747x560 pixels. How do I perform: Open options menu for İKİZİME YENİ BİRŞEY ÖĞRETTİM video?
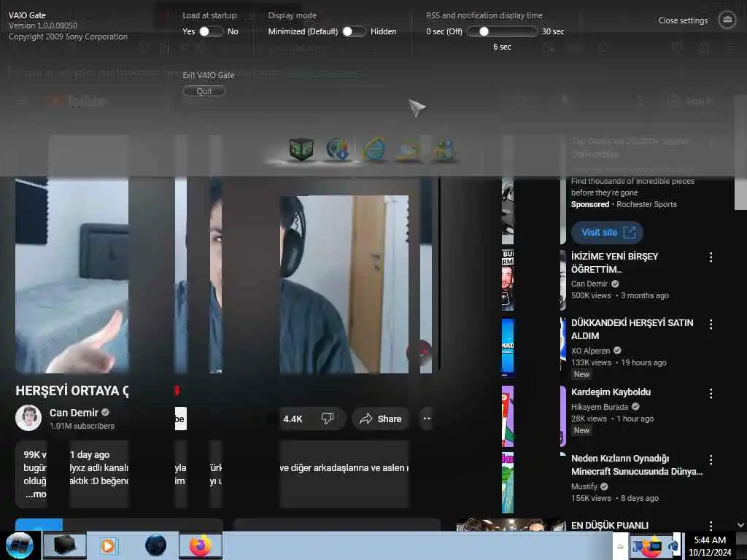point(711,257)
